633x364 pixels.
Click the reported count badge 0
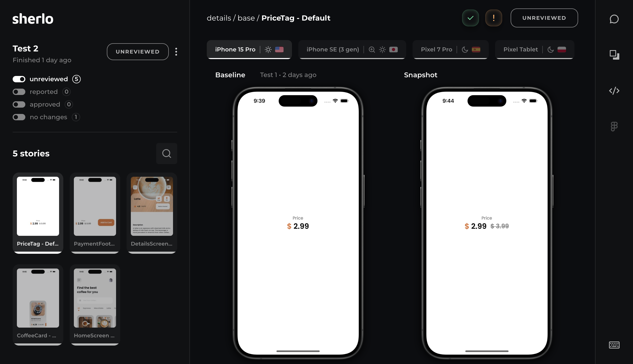click(66, 92)
